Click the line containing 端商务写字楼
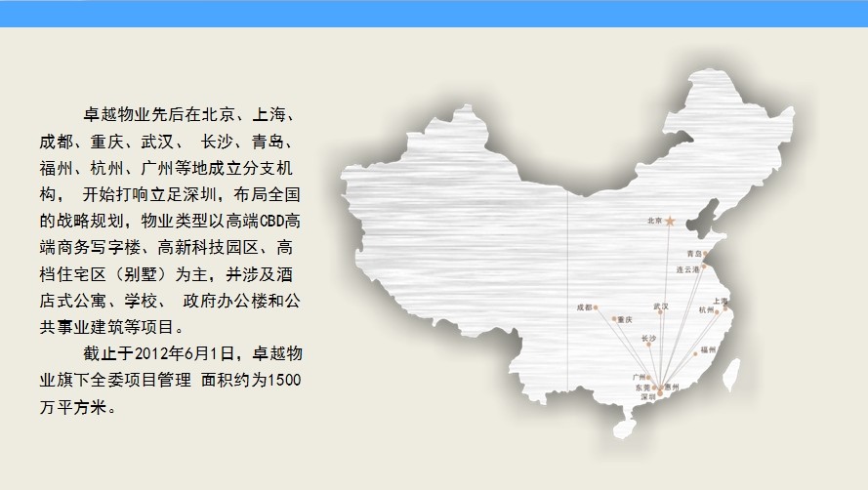 [x=166, y=247]
